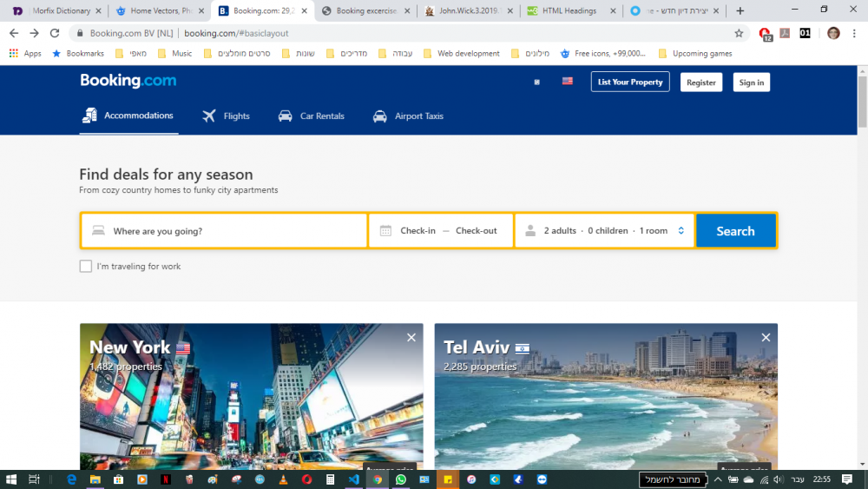Screen dimensions: 868x489
Task: Go back to the previous page
Action: coord(14,33)
